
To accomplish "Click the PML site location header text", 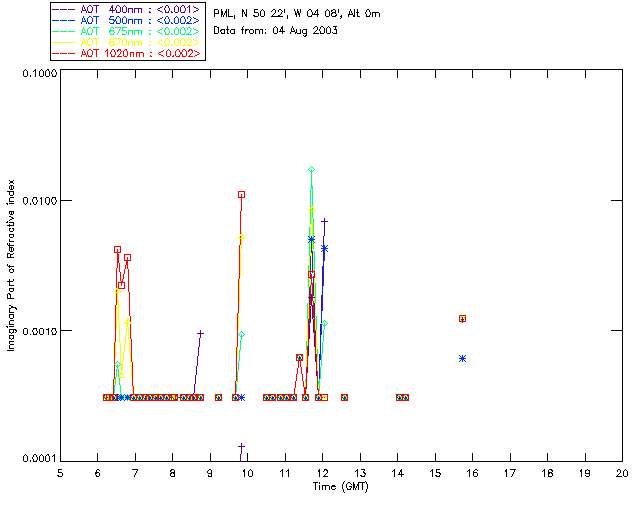I will pos(297,13).
